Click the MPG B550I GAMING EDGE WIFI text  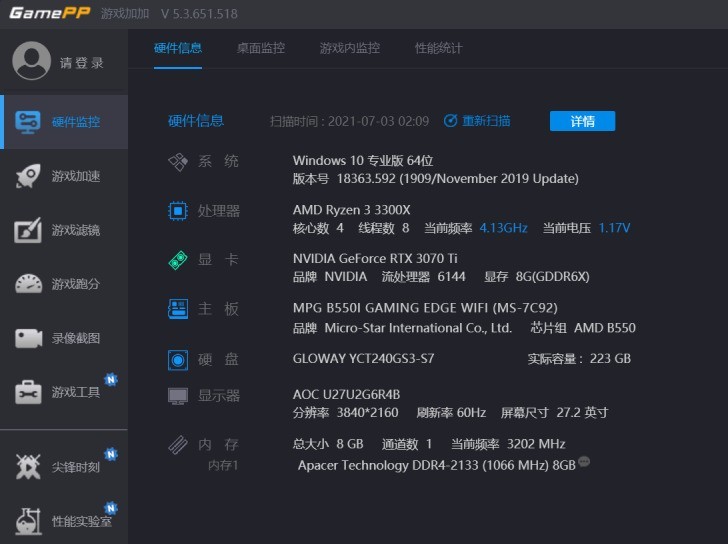[425, 308]
